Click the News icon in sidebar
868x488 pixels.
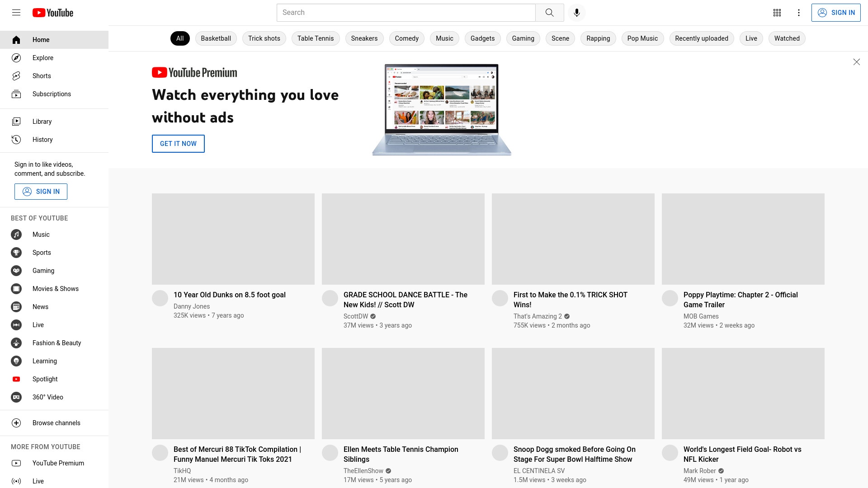(x=16, y=307)
